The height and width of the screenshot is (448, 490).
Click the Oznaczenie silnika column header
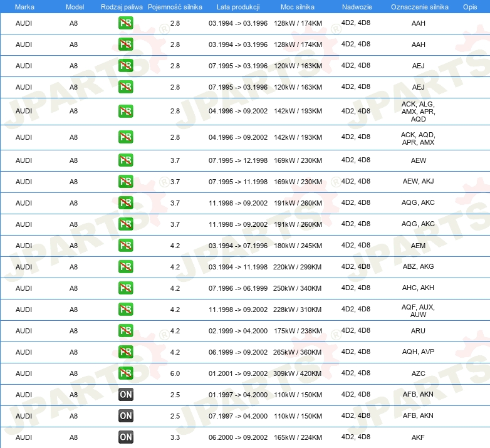point(418,6)
